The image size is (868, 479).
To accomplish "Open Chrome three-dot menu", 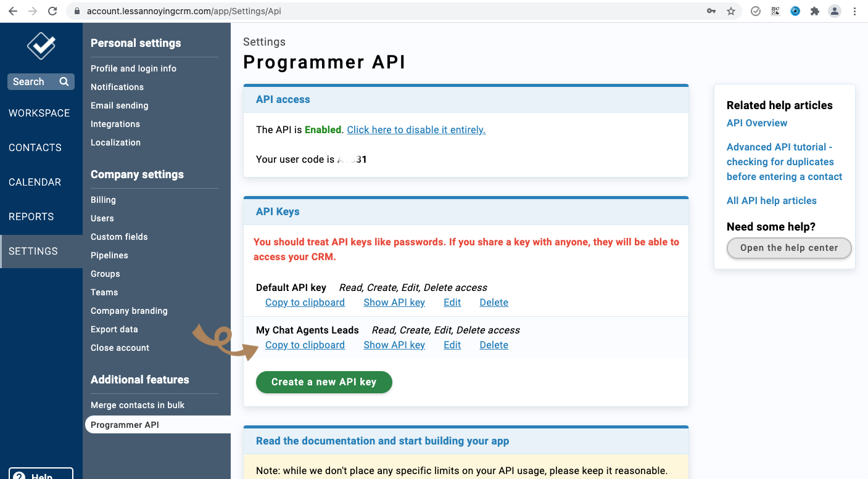I will point(854,11).
